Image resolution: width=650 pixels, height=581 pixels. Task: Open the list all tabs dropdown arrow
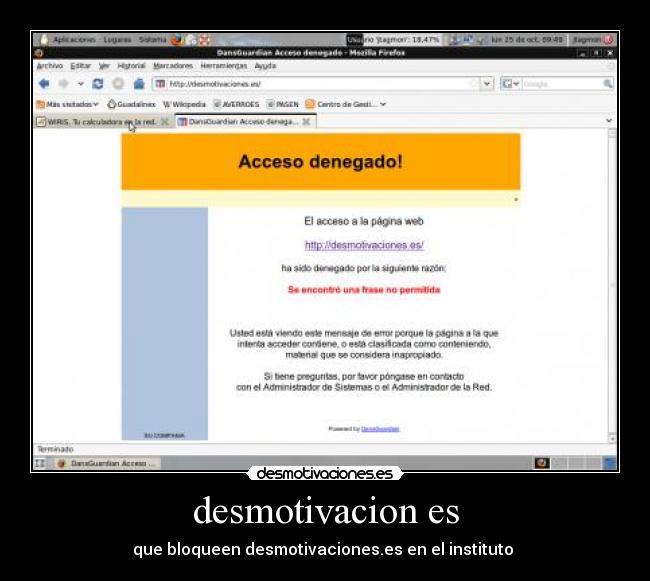click(609, 121)
